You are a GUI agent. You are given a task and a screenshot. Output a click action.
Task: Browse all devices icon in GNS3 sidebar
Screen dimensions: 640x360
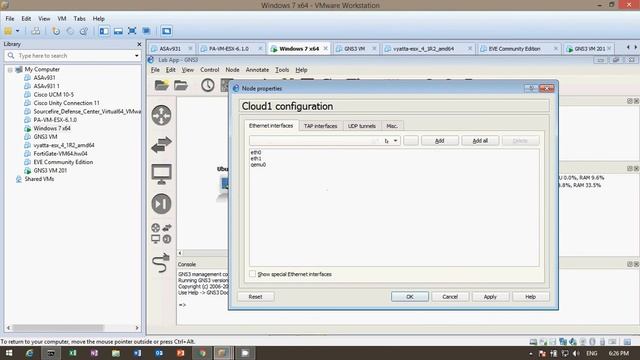click(161, 233)
